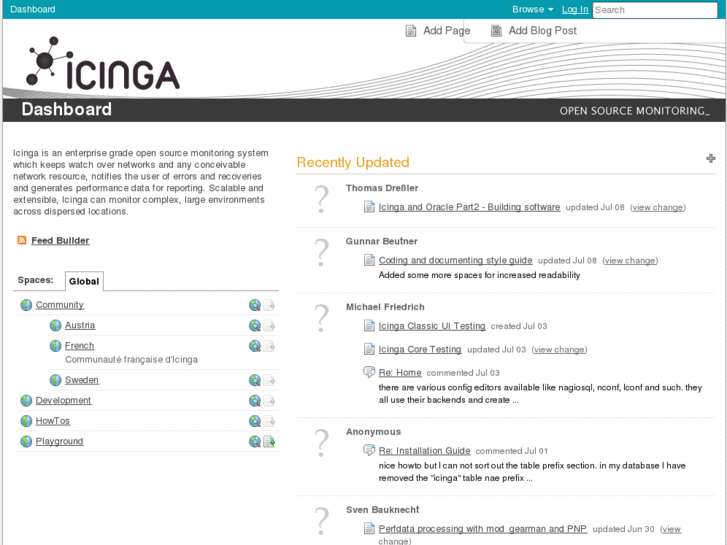Click the RSS Feed Builder icon
727x545 pixels.
pyautogui.click(x=22, y=240)
